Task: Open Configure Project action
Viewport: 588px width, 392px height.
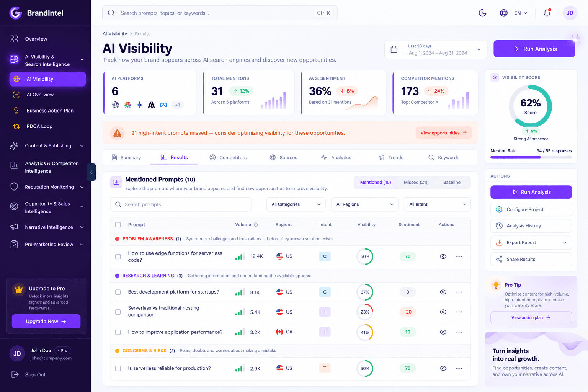Action: click(531, 209)
